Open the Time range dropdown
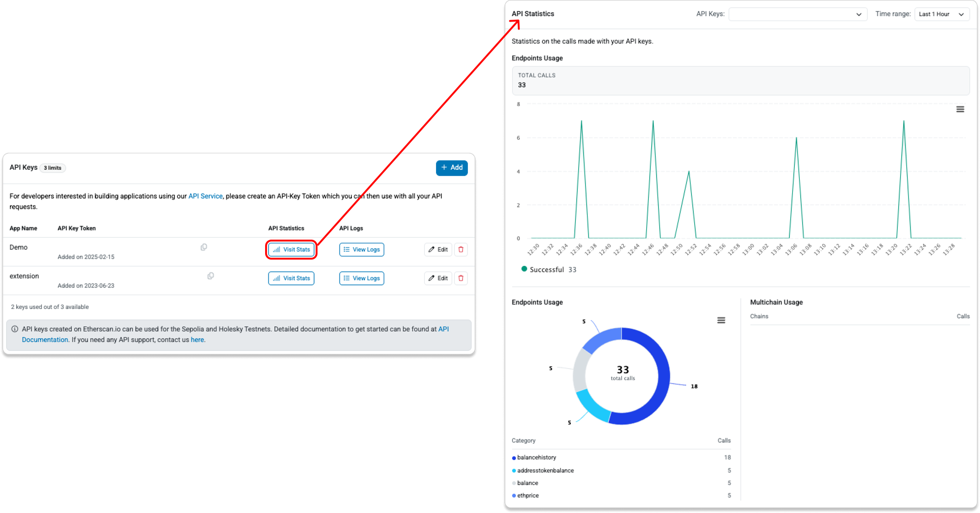This screenshot has width=980, height=513. click(941, 14)
